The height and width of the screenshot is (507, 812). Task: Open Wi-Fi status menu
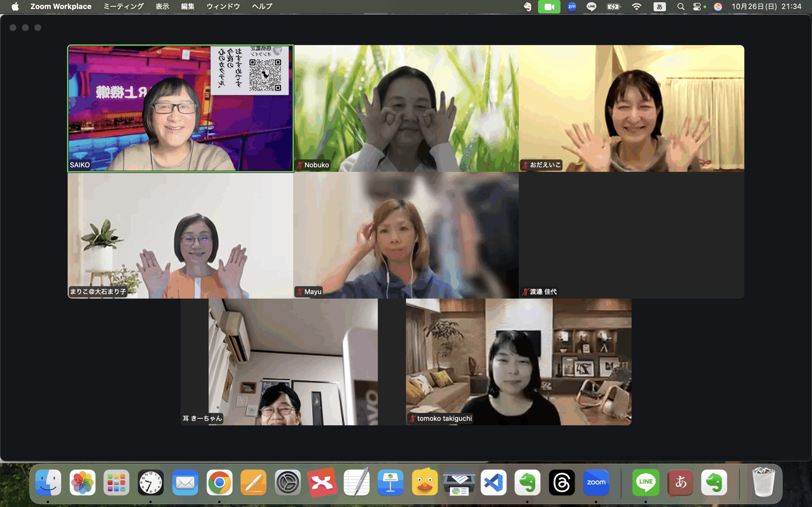pos(636,7)
